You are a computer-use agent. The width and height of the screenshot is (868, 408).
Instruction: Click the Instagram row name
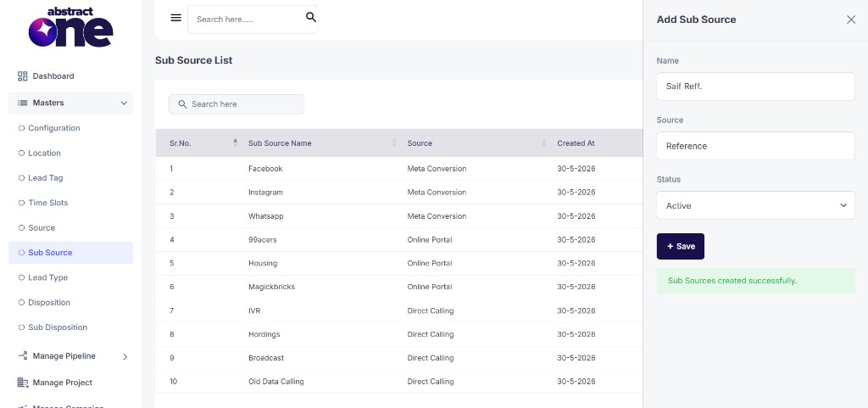[x=265, y=192]
